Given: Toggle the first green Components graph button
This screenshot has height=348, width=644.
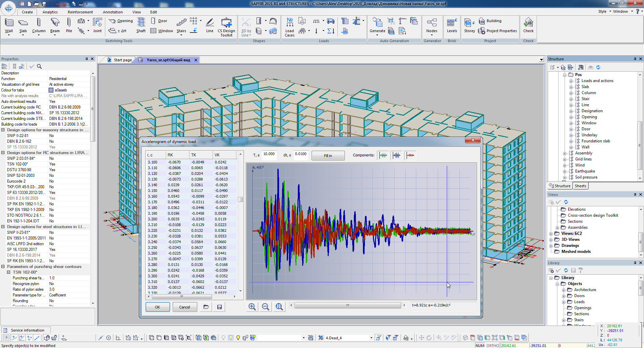Looking at the screenshot, I should pos(383,155).
